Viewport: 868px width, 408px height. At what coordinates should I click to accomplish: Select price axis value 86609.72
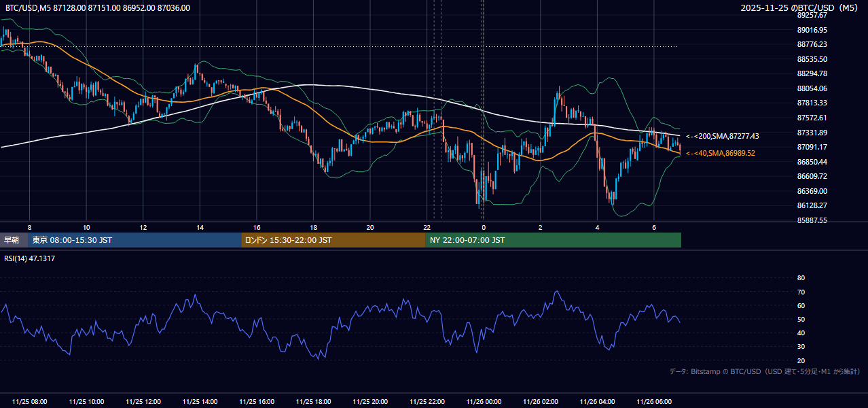812,176
